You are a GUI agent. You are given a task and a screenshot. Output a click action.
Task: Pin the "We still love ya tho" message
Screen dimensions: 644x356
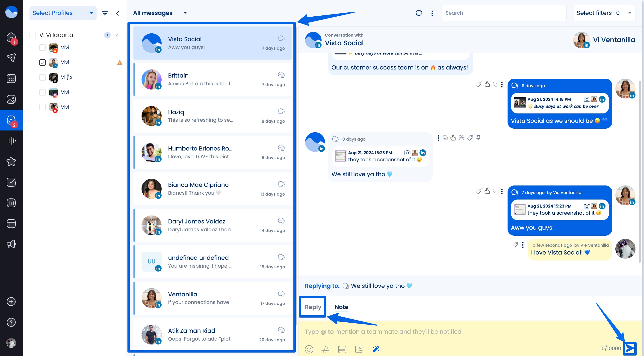coord(478,138)
